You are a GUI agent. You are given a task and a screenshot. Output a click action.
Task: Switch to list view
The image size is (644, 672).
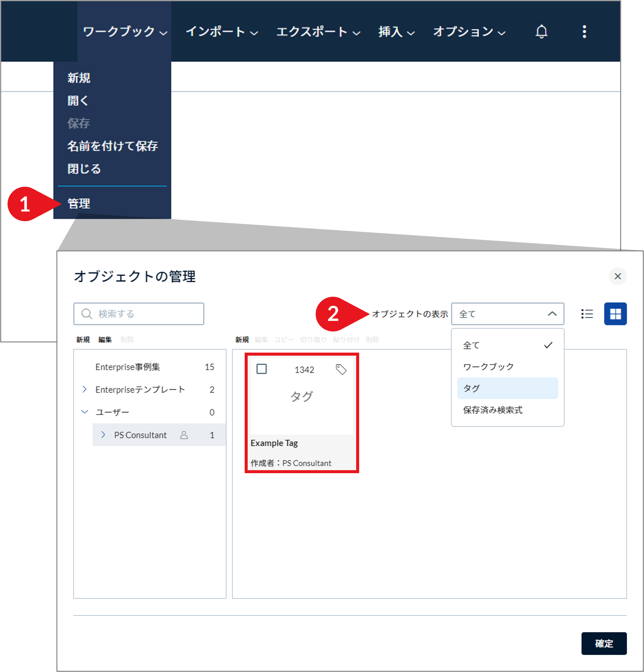[587, 314]
